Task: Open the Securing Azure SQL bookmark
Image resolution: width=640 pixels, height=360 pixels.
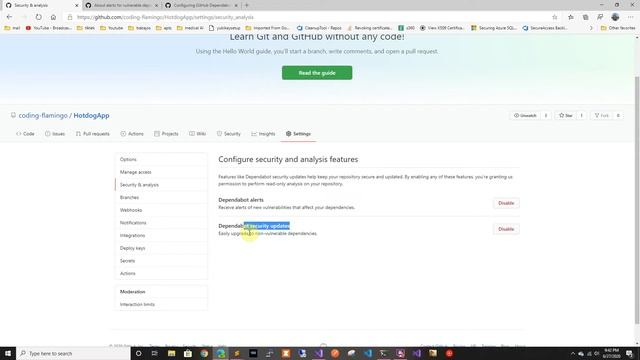Action: click(x=493, y=28)
